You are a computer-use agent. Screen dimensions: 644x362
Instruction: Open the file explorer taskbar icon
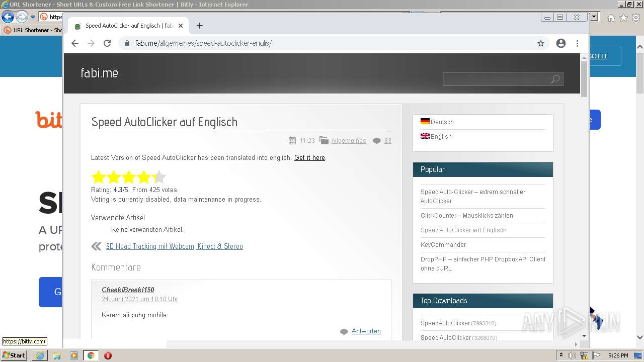coord(57,355)
